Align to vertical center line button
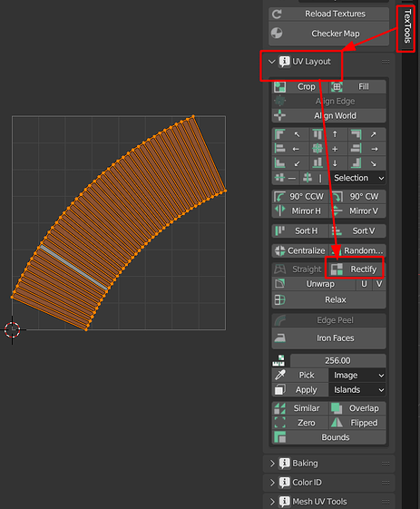Image resolution: width=420 pixels, height=509 pixels. [x=314, y=178]
